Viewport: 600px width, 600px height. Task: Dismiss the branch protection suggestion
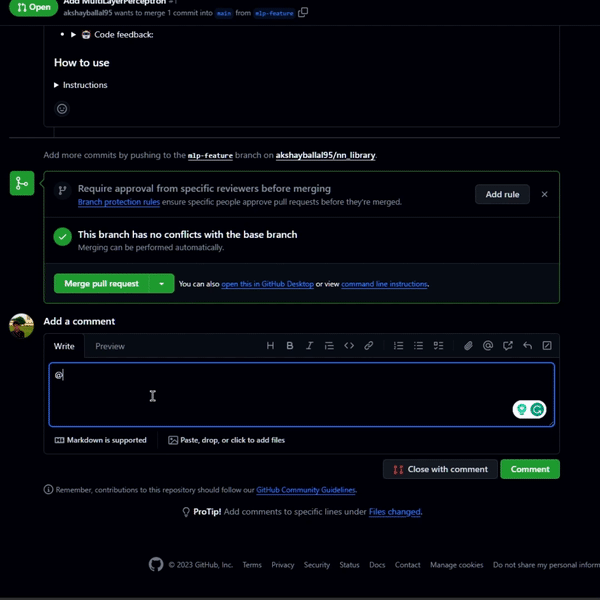(545, 194)
